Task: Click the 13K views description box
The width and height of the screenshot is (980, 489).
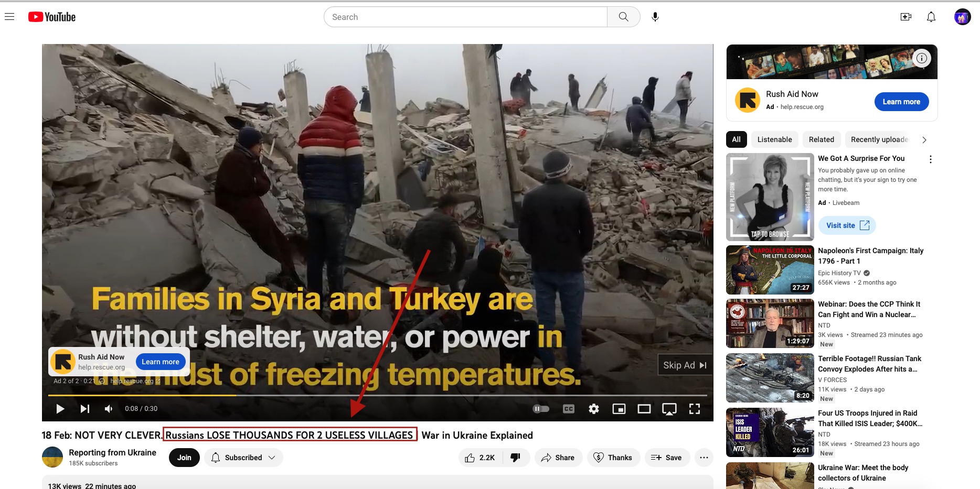Action: tap(378, 482)
